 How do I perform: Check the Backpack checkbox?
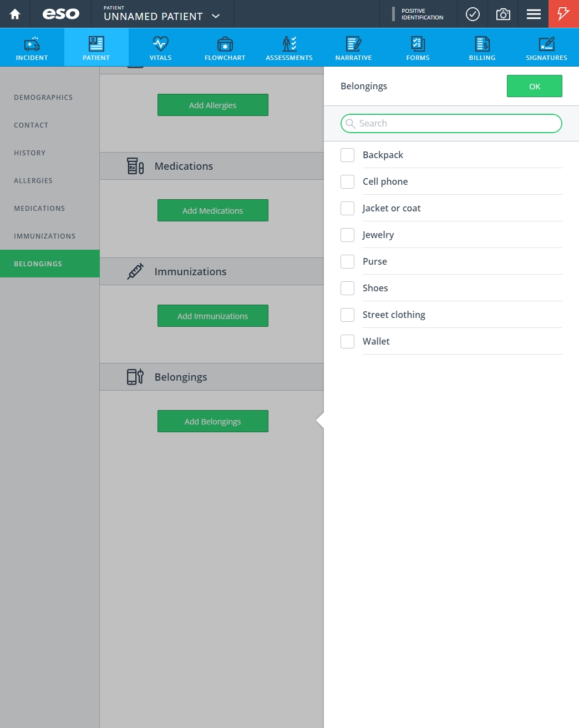348,155
